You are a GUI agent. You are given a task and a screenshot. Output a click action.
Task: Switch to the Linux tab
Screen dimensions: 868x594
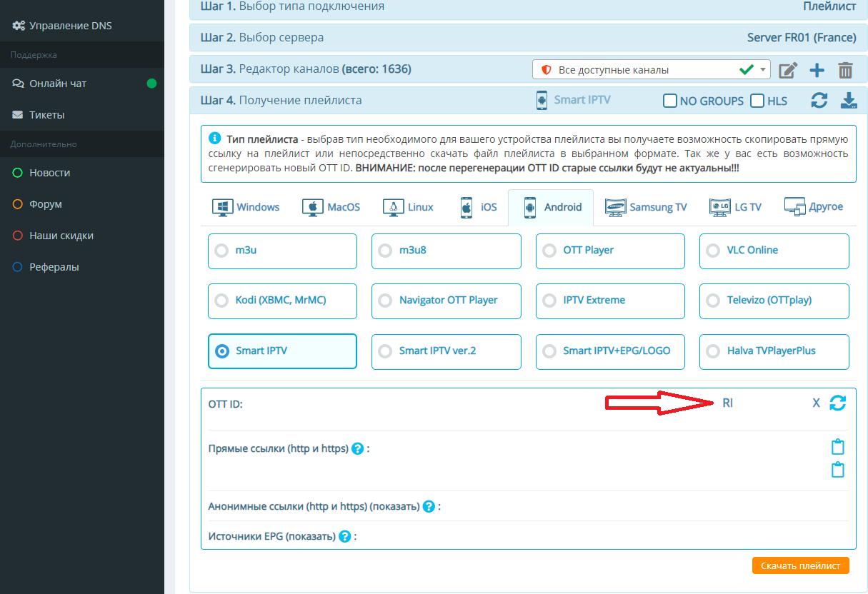[x=408, y=207]
